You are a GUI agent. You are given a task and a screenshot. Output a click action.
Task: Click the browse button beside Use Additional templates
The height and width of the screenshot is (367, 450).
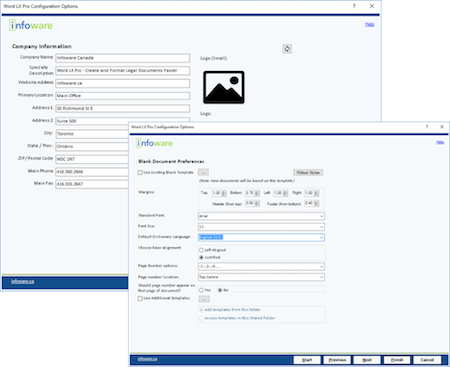pyautogui.click(x=204, y=299)
